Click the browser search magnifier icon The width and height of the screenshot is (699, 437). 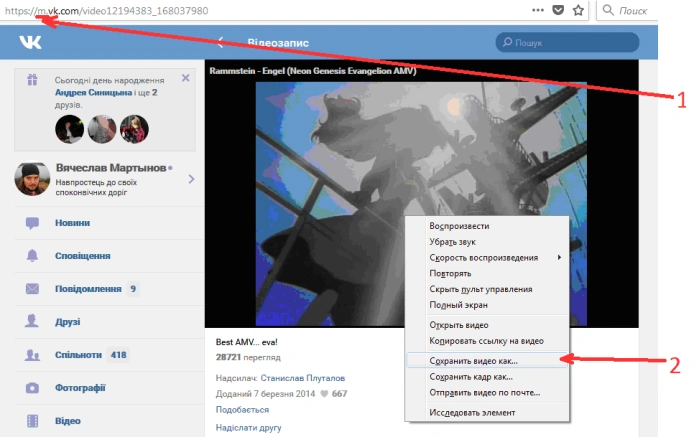point(608,10)
